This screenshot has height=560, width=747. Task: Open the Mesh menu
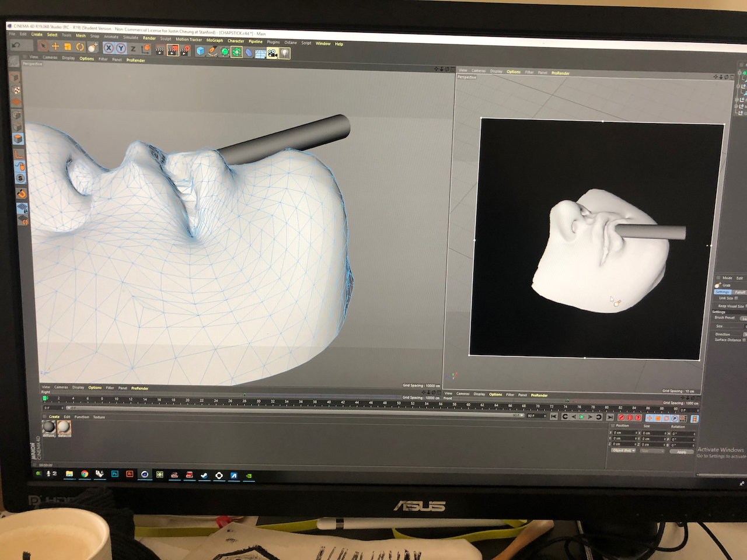[x=81, y=36]
